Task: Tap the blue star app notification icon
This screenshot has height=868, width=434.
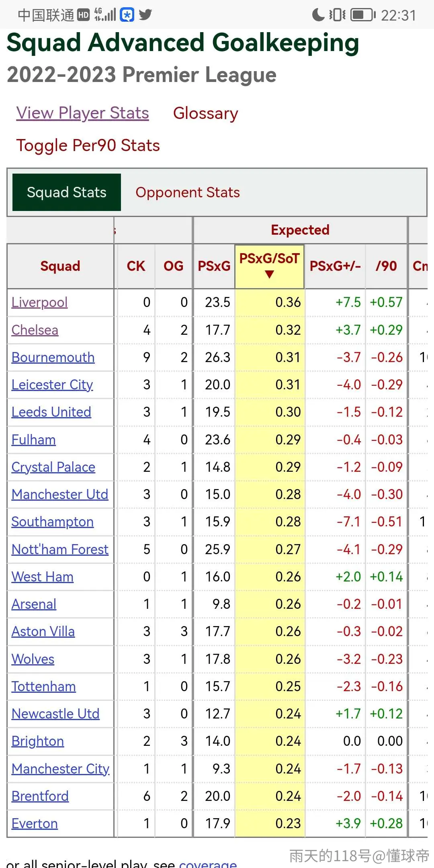Action: tap(127, 15)
